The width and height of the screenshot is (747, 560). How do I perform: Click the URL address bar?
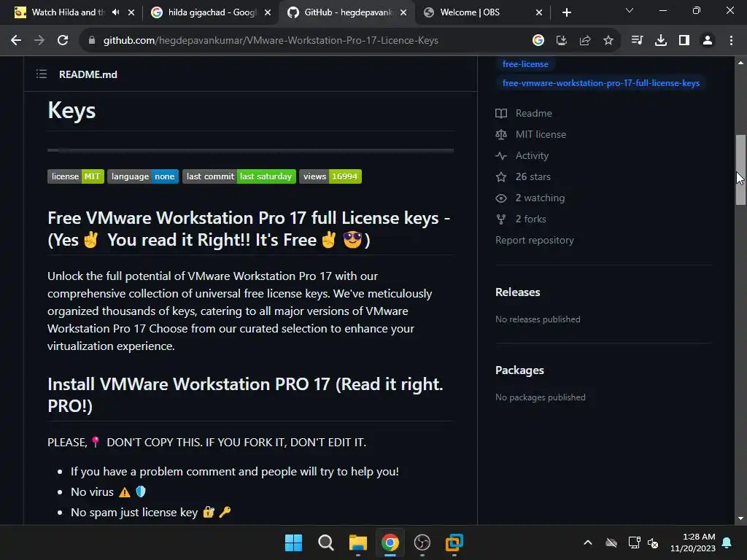tap(271, 41)
